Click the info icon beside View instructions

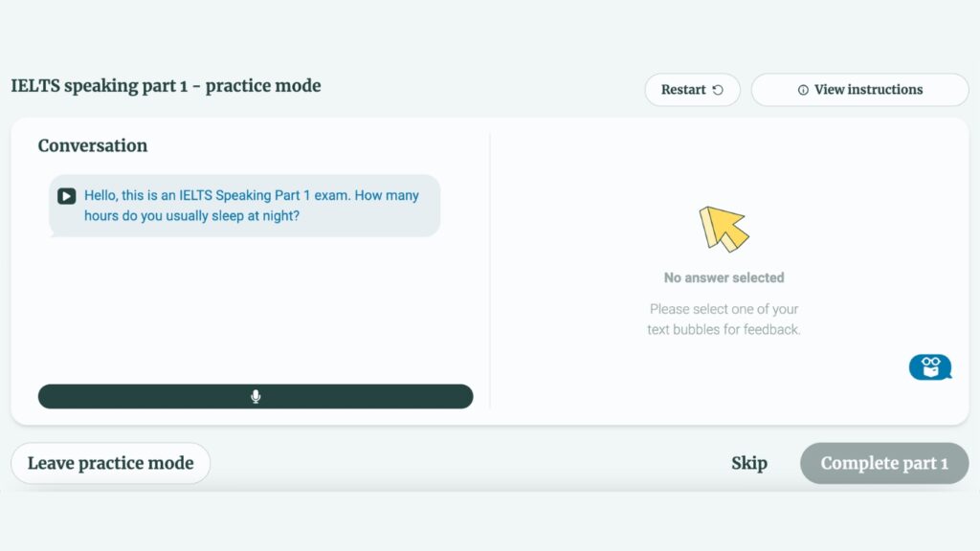tap(802, 89)
